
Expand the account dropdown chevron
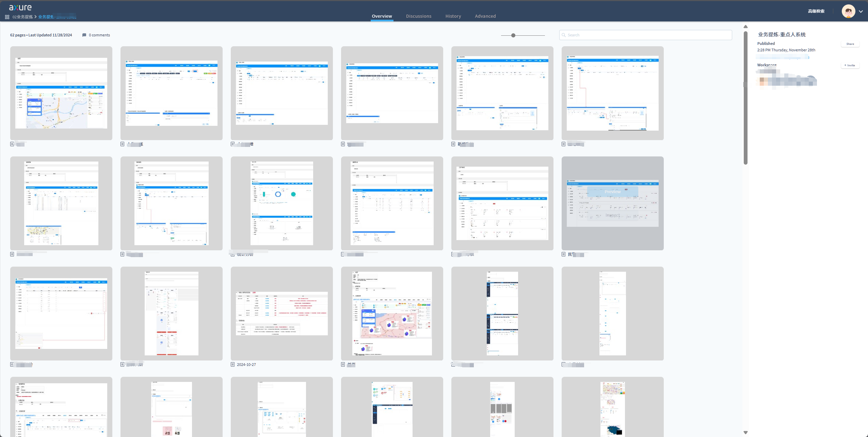click(861, 11)
